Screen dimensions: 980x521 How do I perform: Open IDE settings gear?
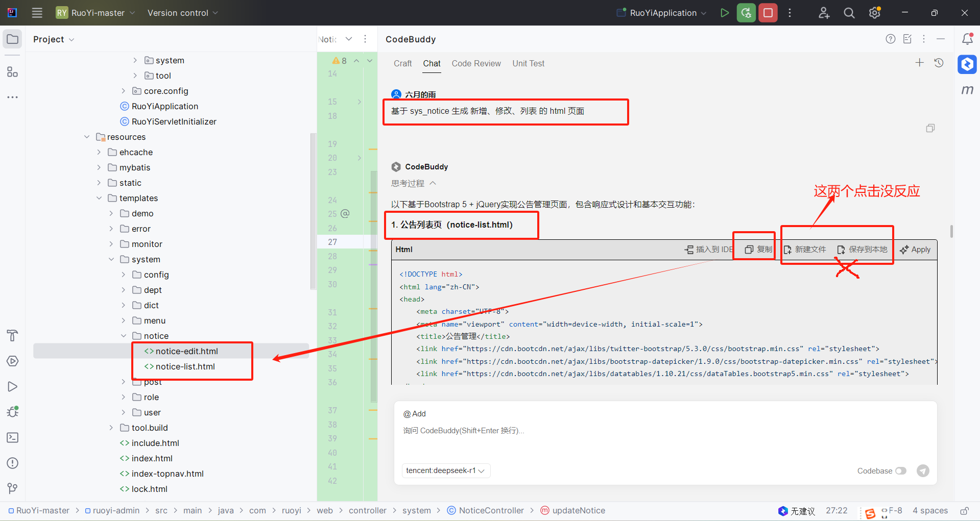coord(875,13)
